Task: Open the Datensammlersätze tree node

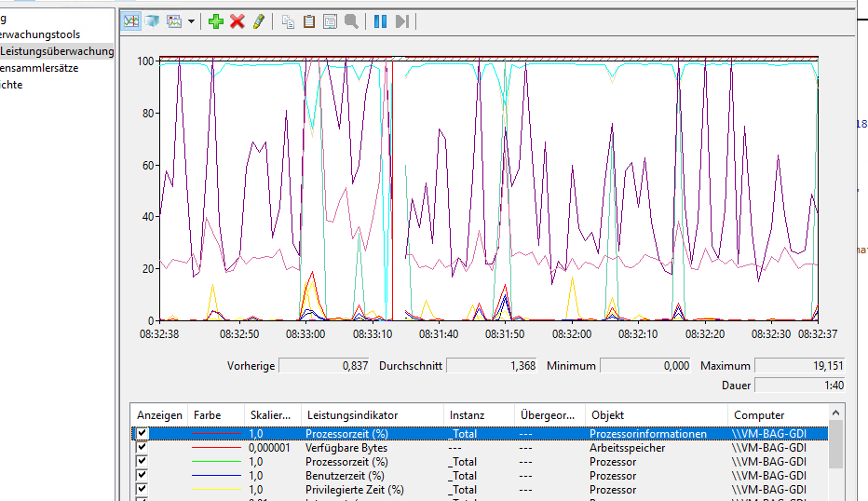Action: [x=39, y=68]
